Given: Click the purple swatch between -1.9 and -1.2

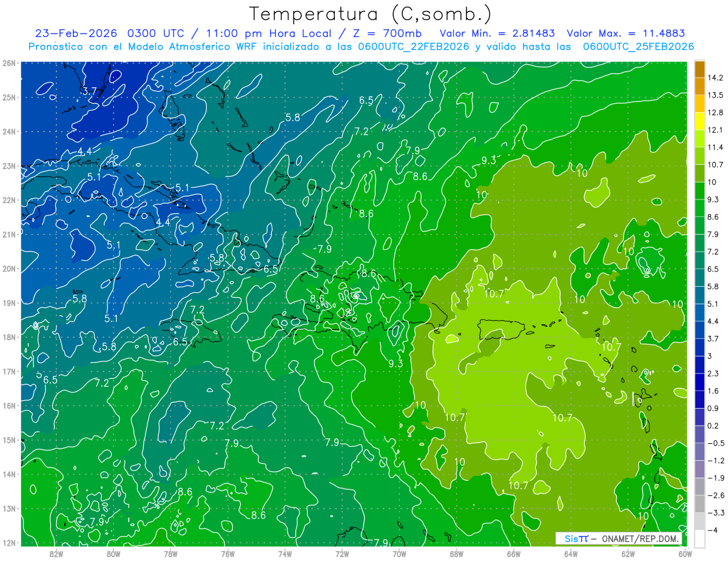Looking at the screenshot, I should pos(699,469).
